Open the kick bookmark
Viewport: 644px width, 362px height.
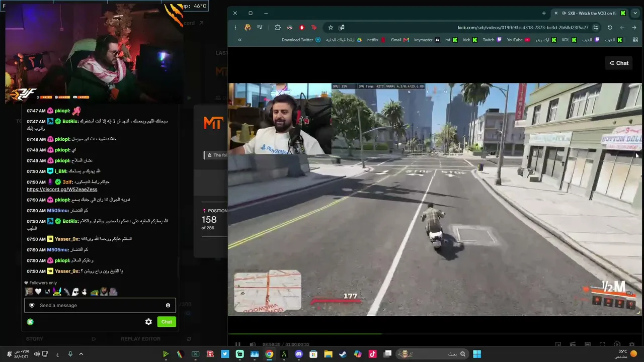click(470, 40)
